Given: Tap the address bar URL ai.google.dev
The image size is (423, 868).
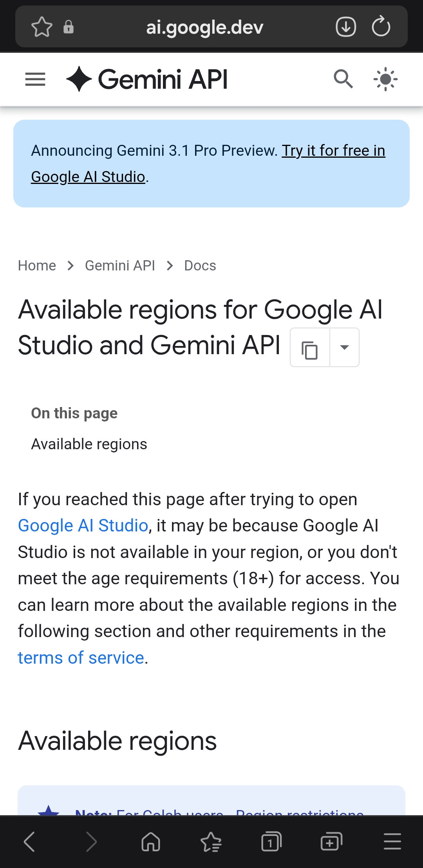Looking at the screenshot, I should tap(204, 27).
